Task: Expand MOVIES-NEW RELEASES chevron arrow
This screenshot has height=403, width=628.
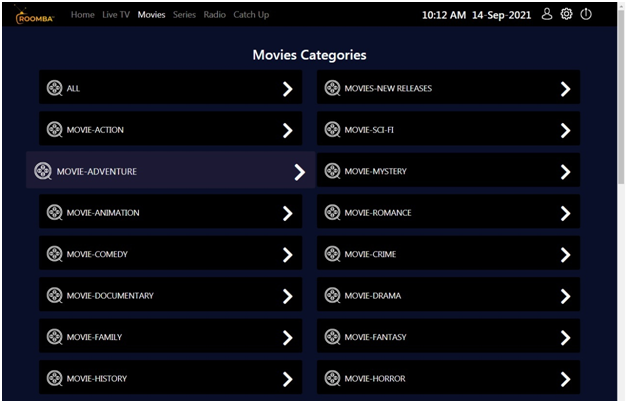Action: [565, 89]
